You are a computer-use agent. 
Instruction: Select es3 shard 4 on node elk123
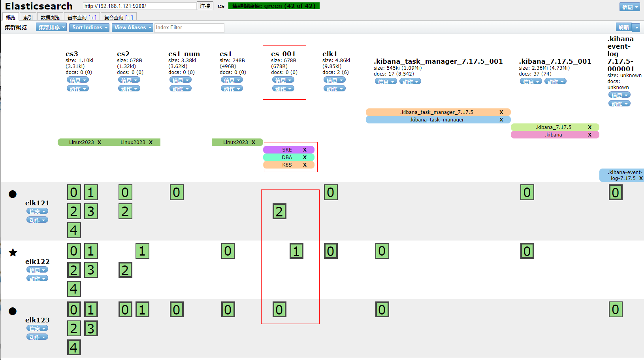tap(74, 347)
